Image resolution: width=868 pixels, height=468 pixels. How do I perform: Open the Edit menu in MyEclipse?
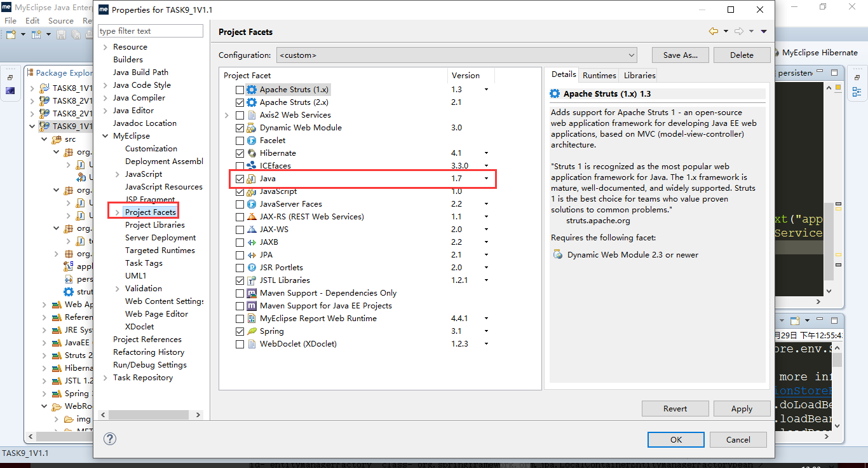pos(32,20)
